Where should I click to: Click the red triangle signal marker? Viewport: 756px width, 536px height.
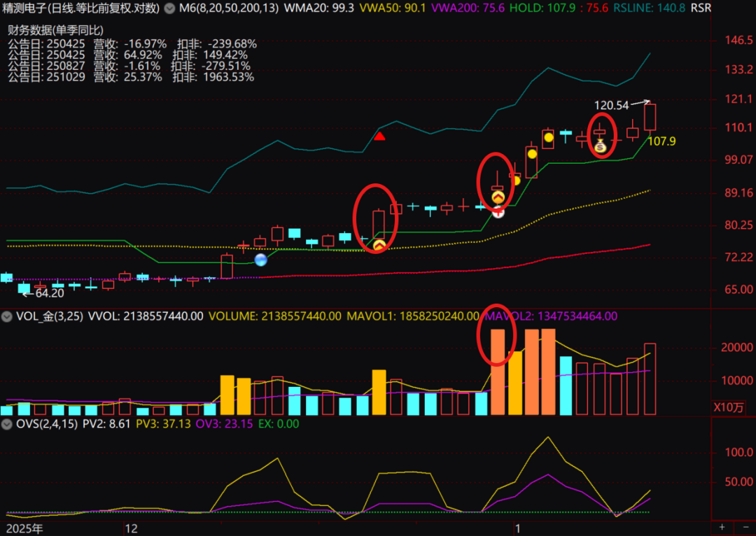379,136
